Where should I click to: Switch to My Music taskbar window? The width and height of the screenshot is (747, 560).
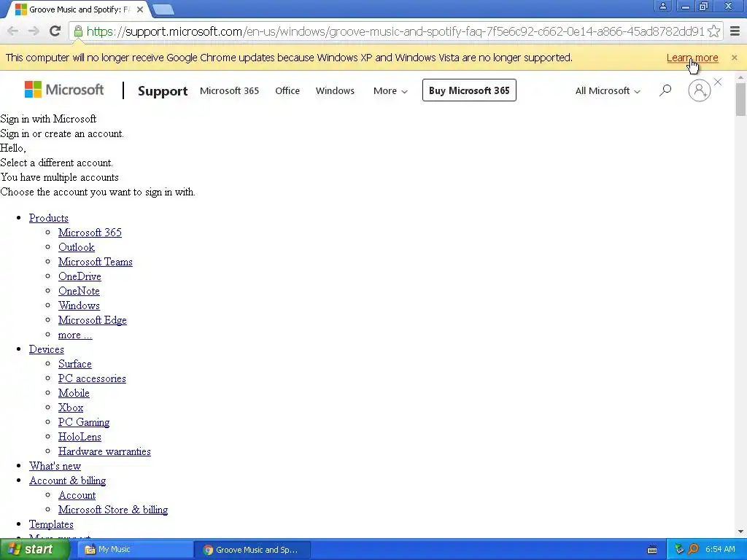135,550
